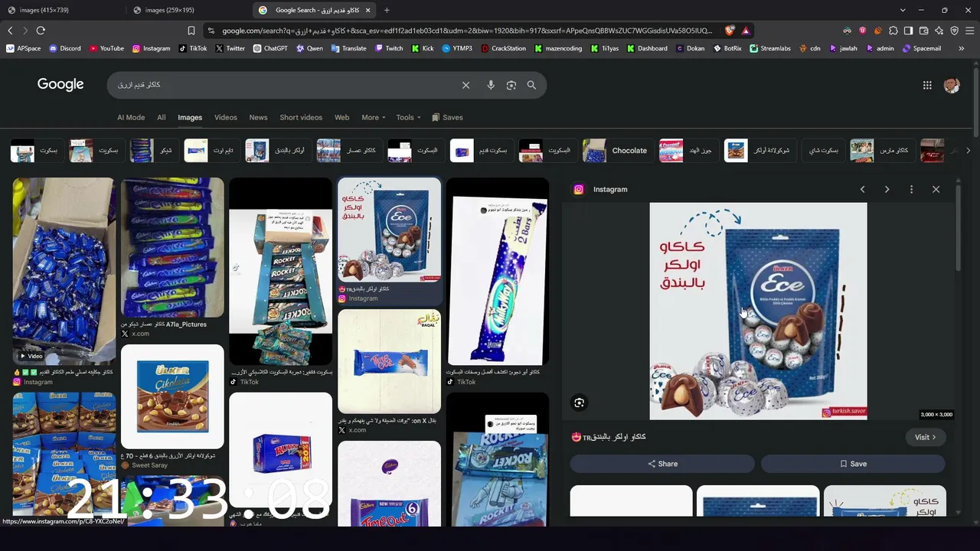Open the Instagram bookmark
The image size is (980, 551).
point(152,48)
